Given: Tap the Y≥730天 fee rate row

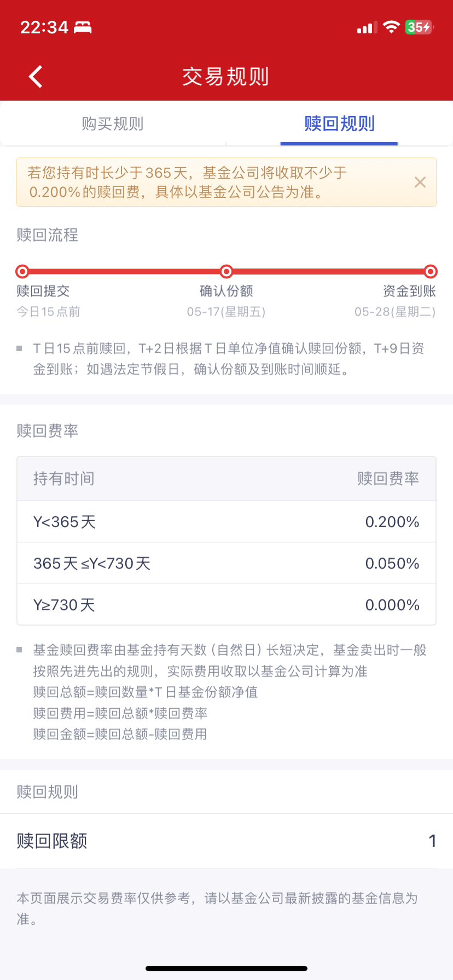Looking at the screenshot, I should coord(226,605).
